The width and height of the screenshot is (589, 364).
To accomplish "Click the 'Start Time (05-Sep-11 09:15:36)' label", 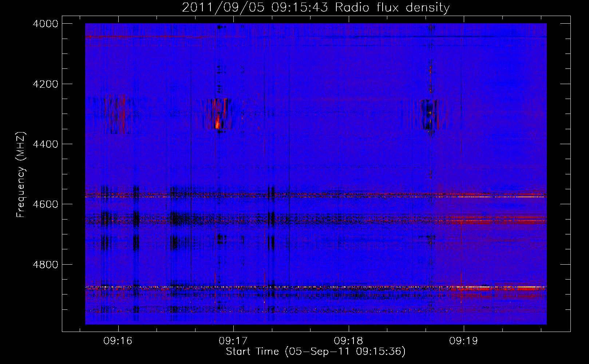I will pos(316,352).
